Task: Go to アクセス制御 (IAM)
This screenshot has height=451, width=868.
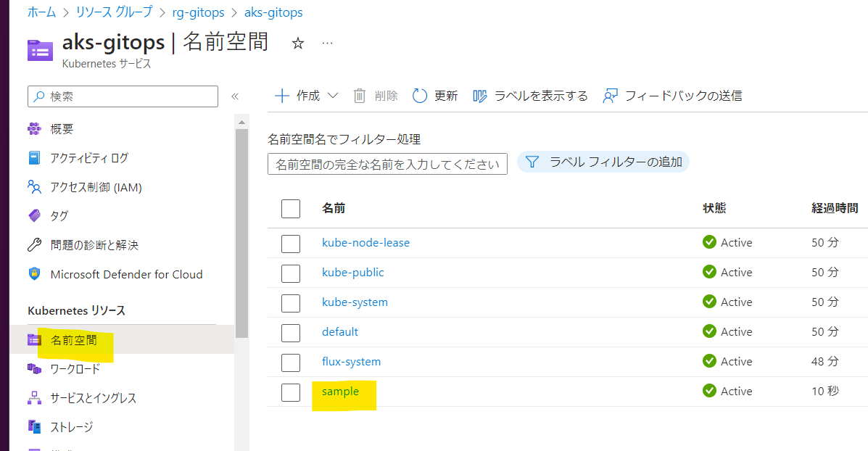Action: [96, 187]
